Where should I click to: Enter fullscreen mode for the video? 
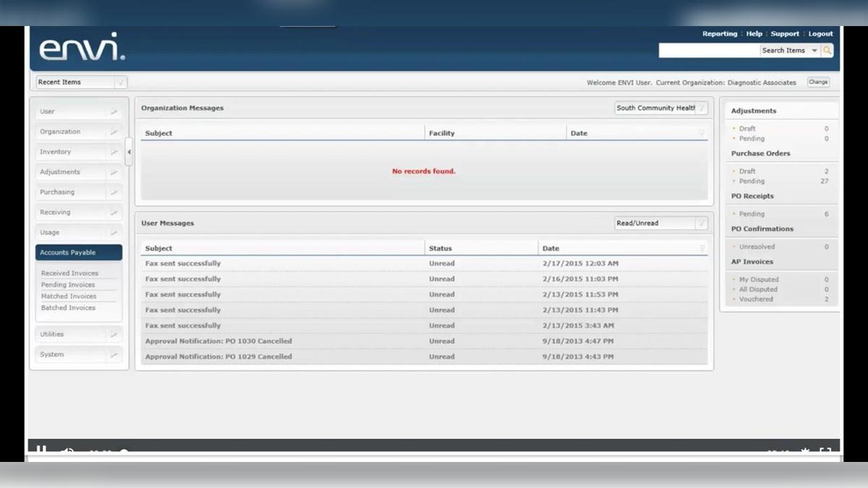tap(825, 450)
